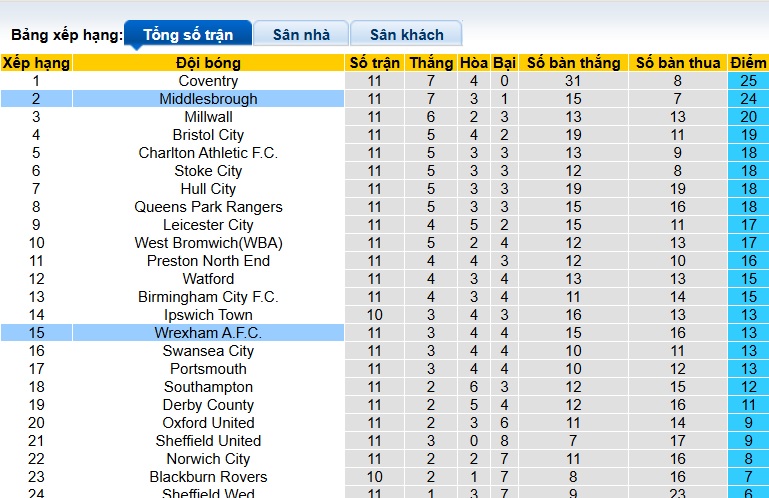Select Stoke City in standings
The height and width of the screenshot is (498, 769).
coord(208,171)
